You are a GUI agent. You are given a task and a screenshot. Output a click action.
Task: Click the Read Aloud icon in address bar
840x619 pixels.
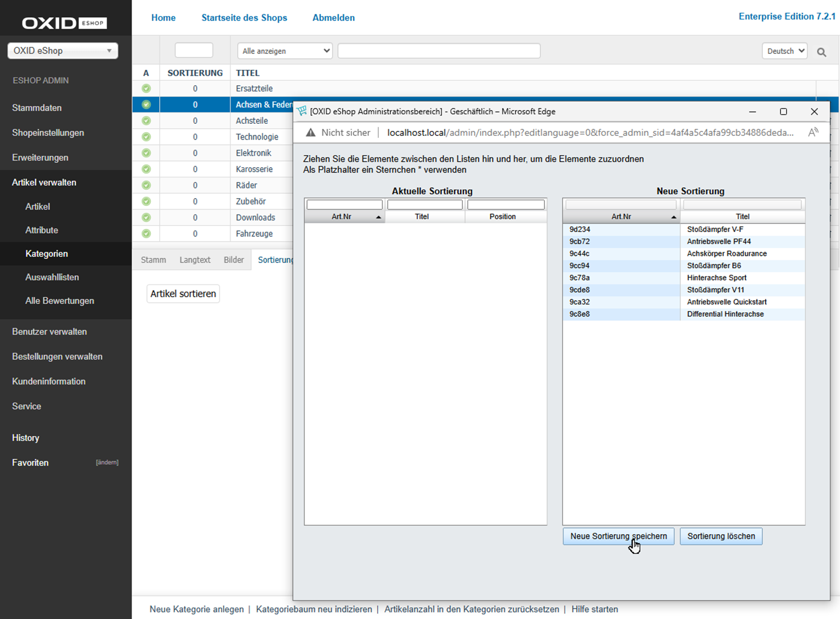813,132
